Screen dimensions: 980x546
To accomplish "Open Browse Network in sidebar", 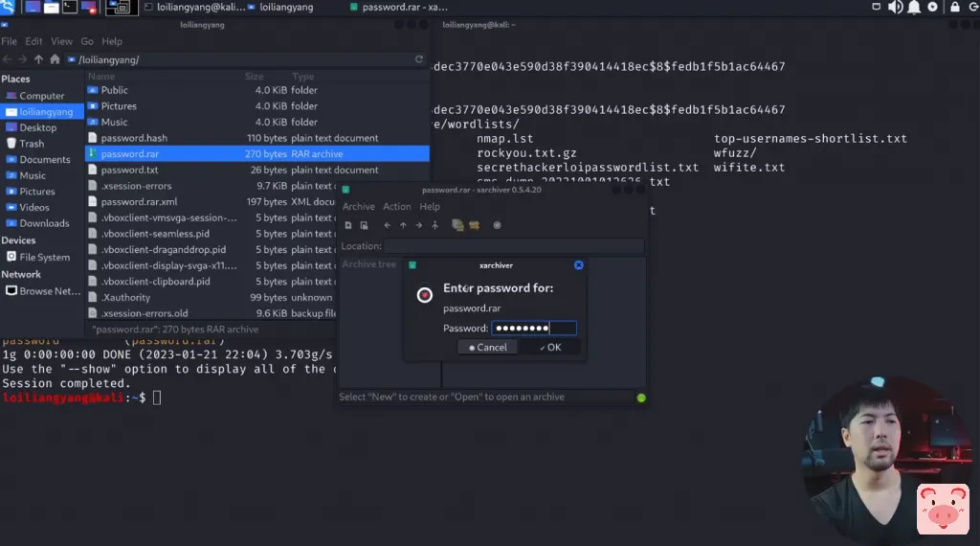I will tap(41, 291).
